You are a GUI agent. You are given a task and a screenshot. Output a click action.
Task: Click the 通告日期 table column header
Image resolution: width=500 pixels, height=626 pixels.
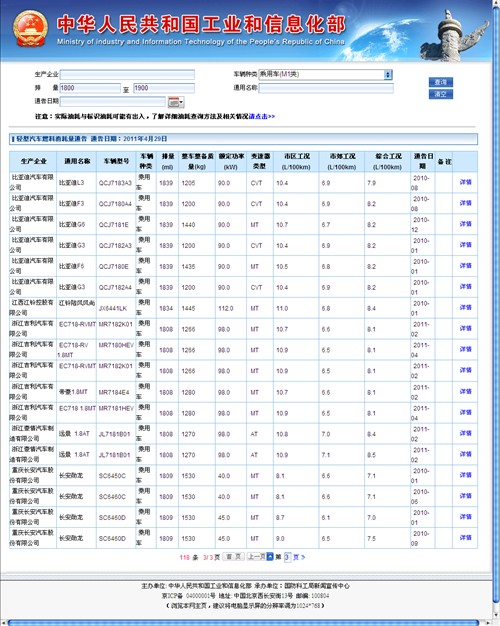coord(423,161)
